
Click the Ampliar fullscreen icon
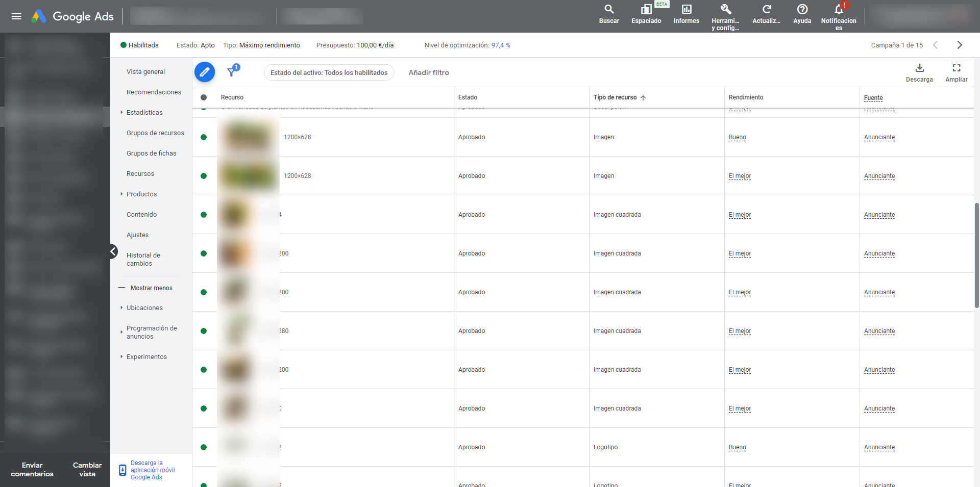coord(956,72)
